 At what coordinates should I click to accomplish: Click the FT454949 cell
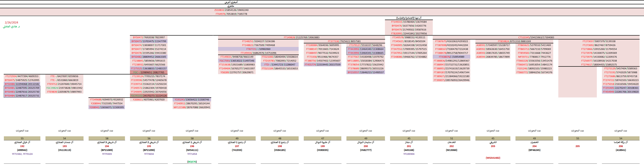621,92
